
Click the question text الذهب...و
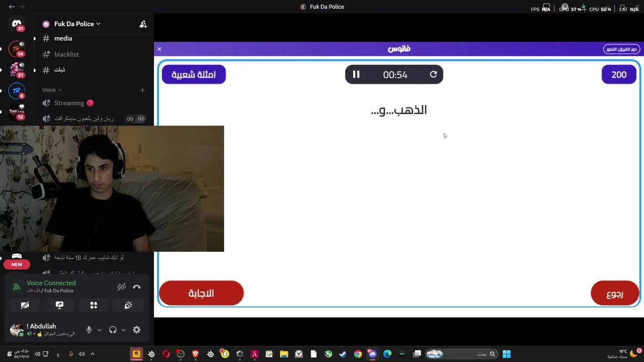point(398,110)
